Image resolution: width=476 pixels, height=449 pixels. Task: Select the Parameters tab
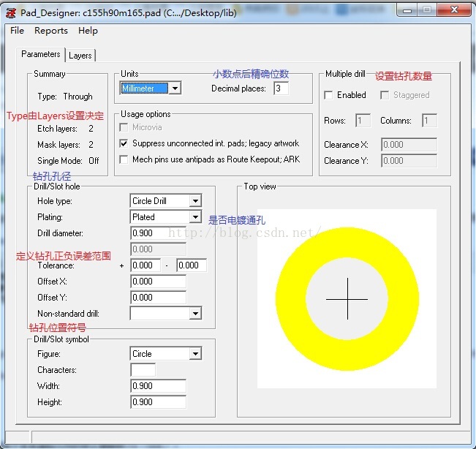coord(41,54)
